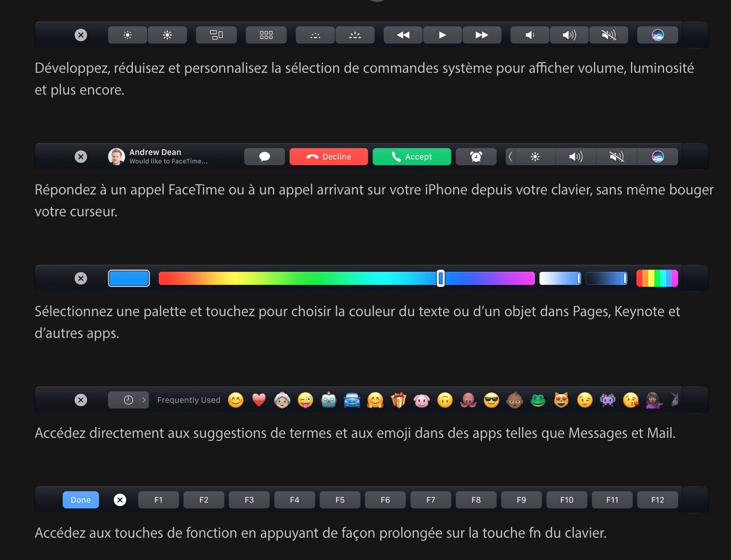Reply with a message to the FaceTime call
Screen dimensions: 731x560
(265, 157)
